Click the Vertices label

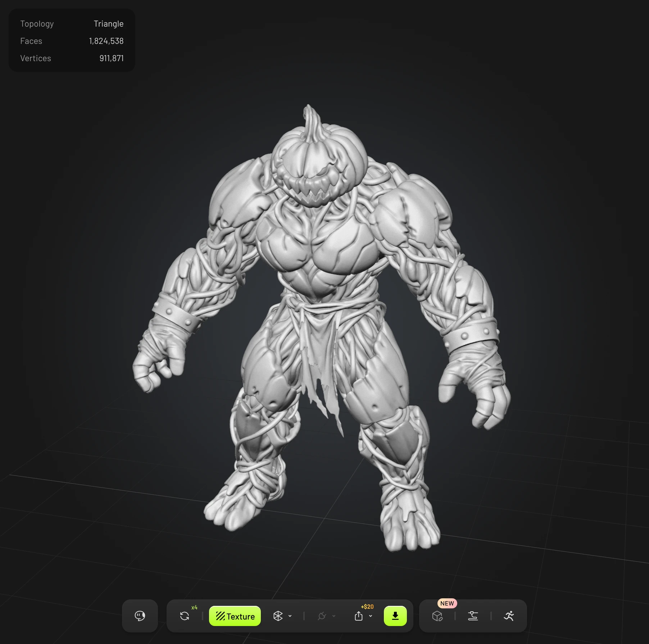click(36, 58)
